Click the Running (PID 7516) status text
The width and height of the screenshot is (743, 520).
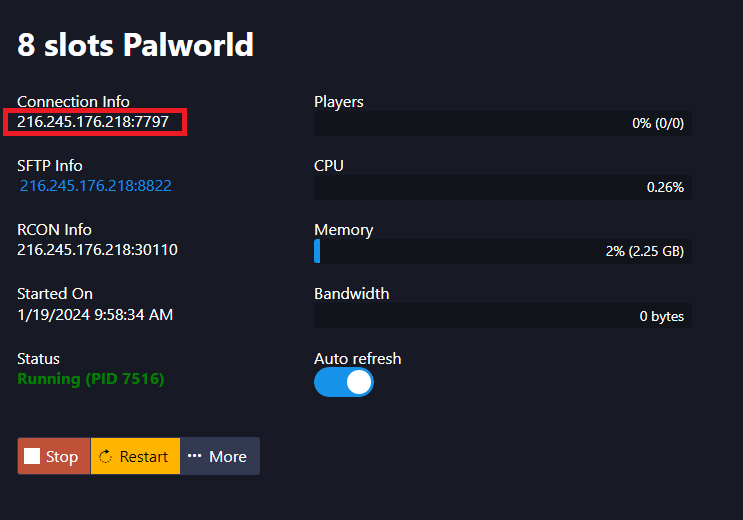click(x=91, y=379)
